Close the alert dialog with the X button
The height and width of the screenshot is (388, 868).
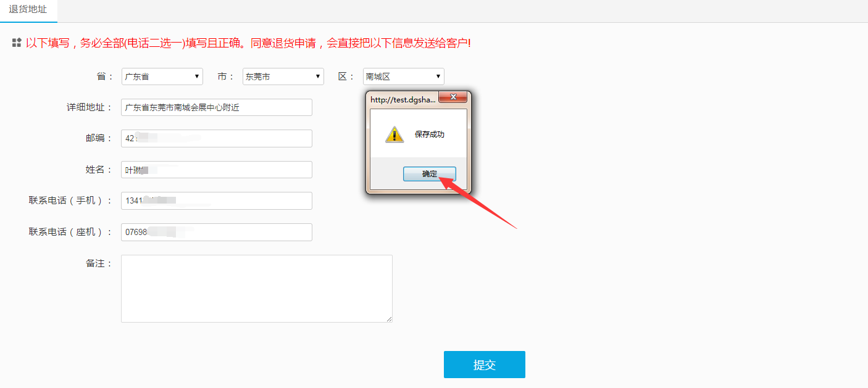[454, 98]
